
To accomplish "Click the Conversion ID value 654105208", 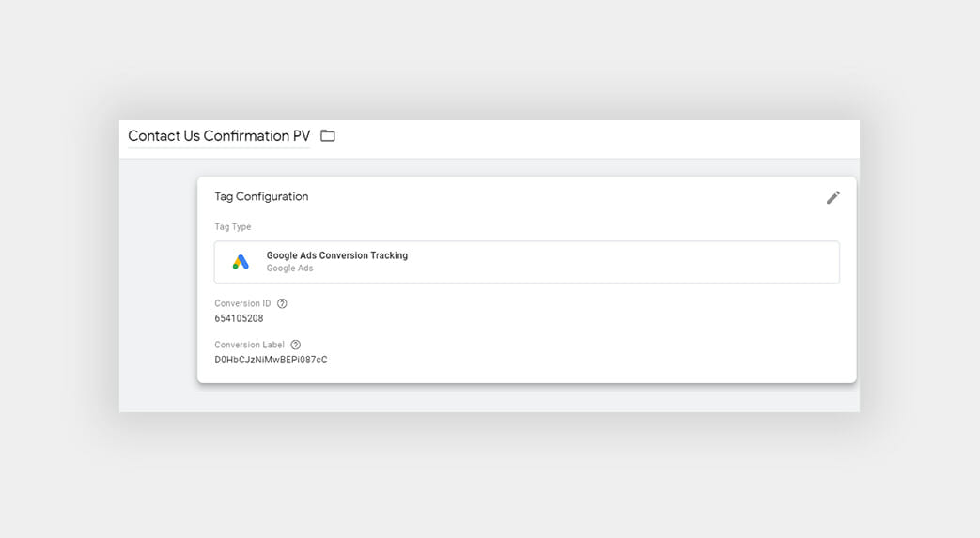I will pyautogui.click(x=239, y=318).
